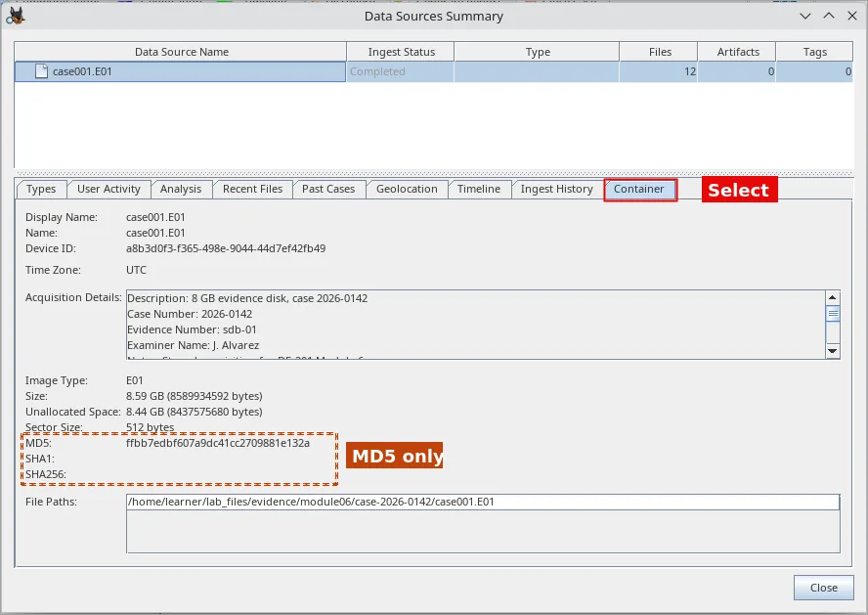Click the Autopsy dog logo icon

15,16
